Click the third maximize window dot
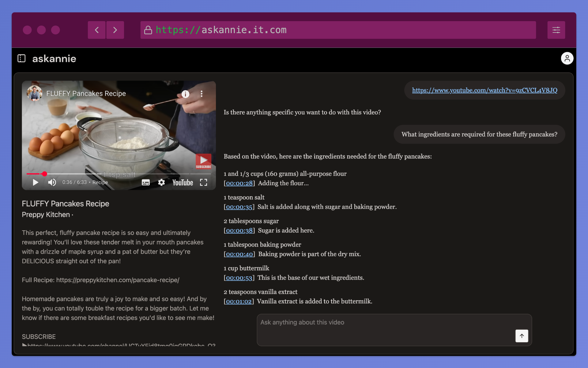This screenshot has width=588, height=368. 55,30
